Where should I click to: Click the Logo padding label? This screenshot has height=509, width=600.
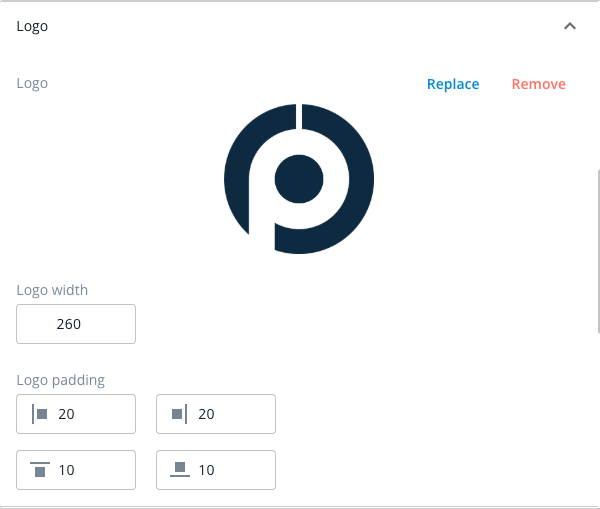60,380
